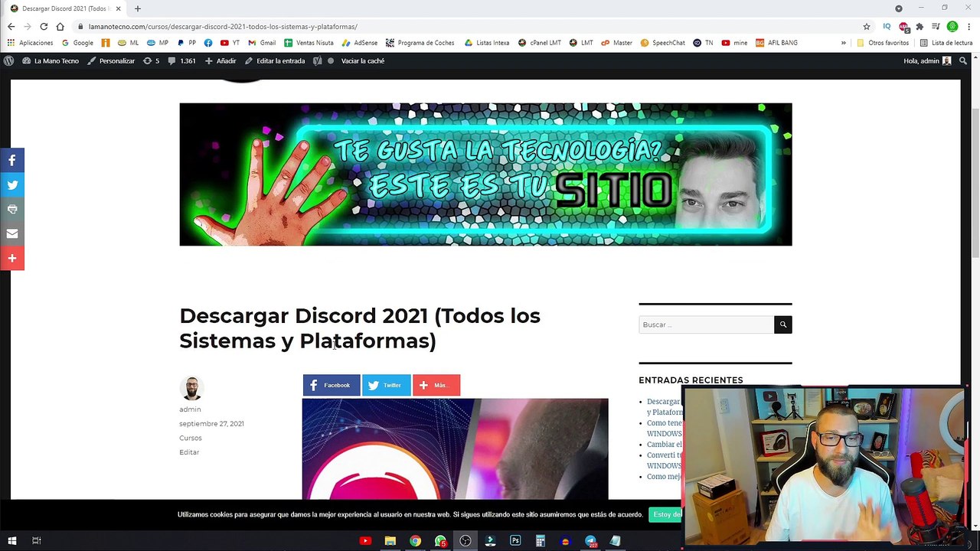Open the 1.361 comments item
This screenshot has height=551, width=980.
click(181, 61)
